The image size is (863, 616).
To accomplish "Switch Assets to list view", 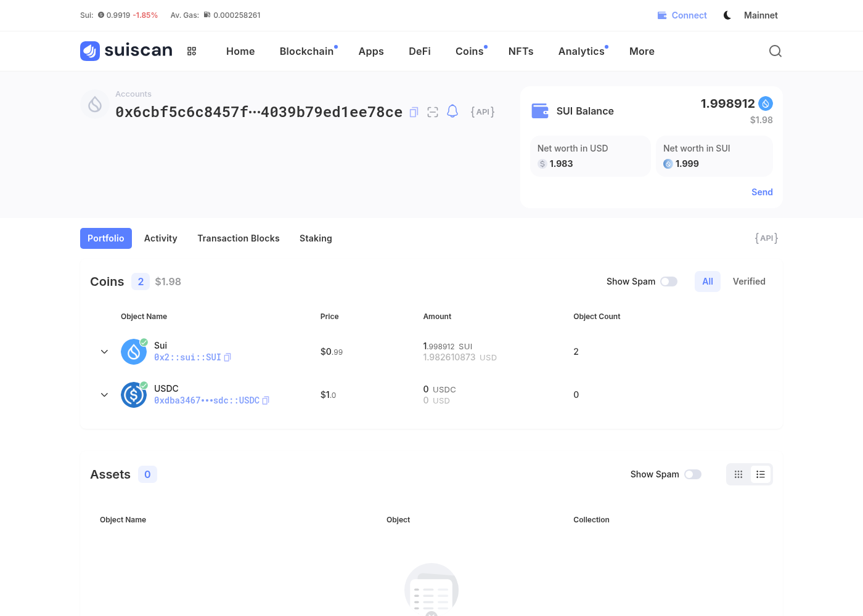I will tap(761, 474).
